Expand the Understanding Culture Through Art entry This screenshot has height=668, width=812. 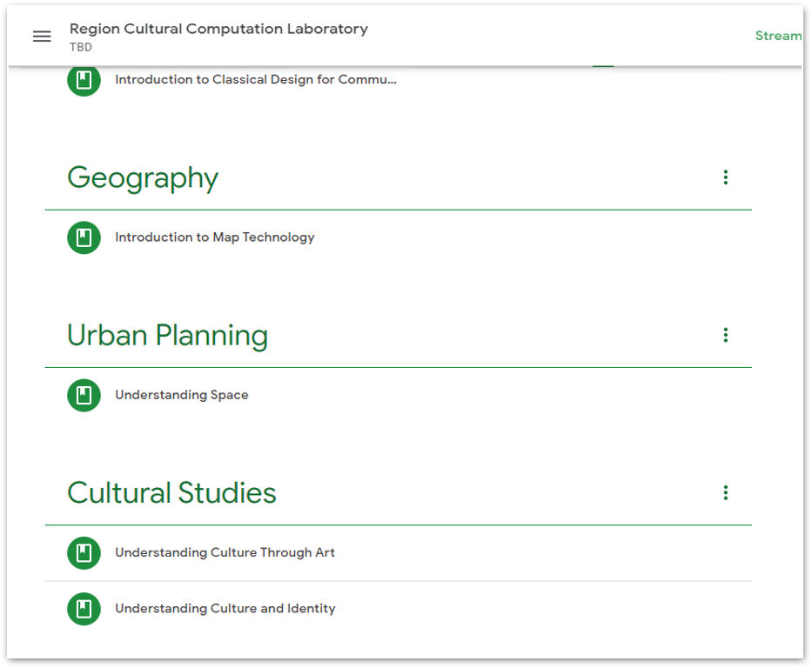click(226, 551)
